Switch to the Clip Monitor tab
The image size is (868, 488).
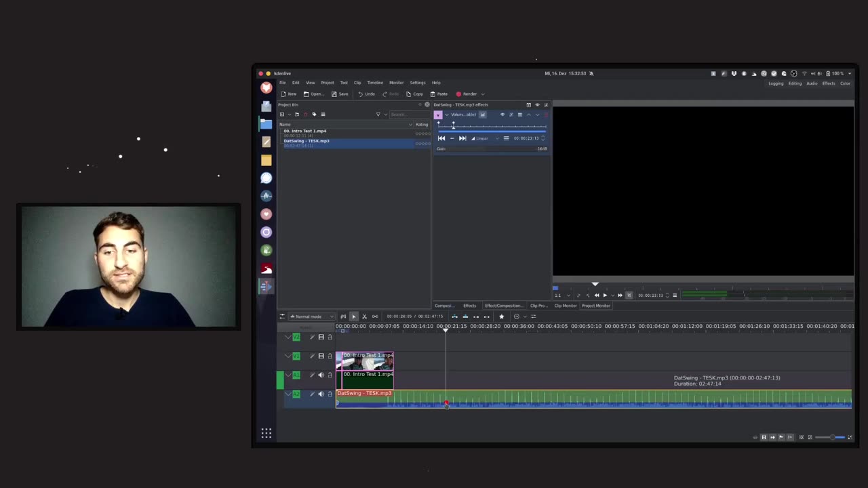pyautogui.click(x=565, y=306)
